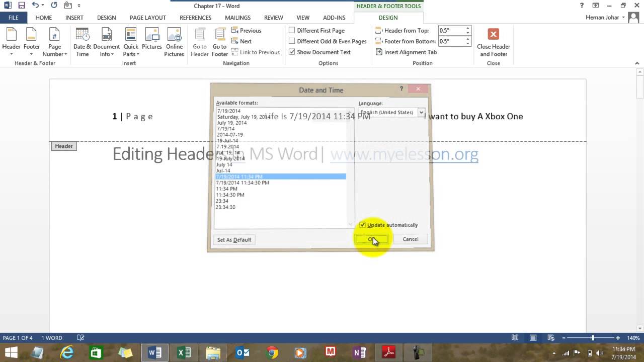Image resolution: width=644 pixels, height=362 pixels.
Task: Open the Quick Parts dropdown
Action: [131, 42]
